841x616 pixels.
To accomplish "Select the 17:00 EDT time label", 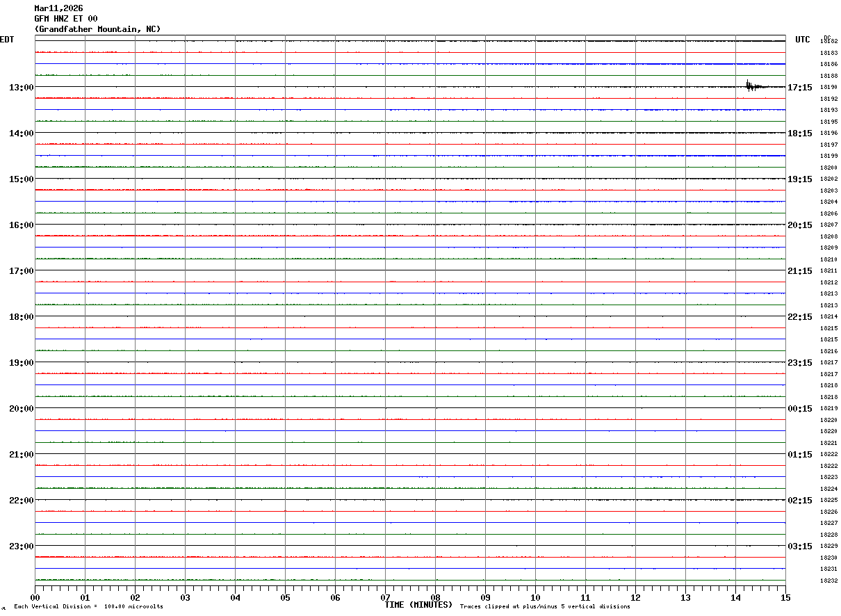I will (x=21, y=271).
